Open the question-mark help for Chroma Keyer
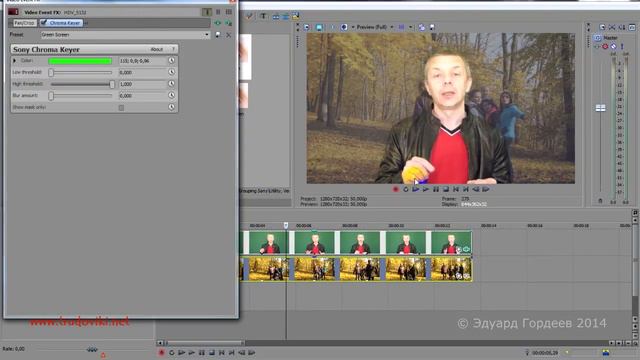This screenshot has width=640, height=360. (173, 49)
